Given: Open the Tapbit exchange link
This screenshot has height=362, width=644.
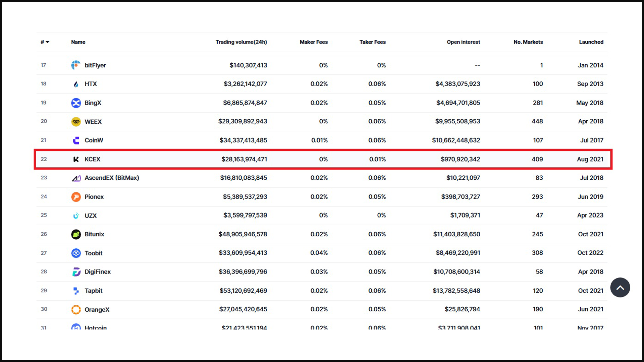Looking at the screenshot, I should tap(93, 291).
